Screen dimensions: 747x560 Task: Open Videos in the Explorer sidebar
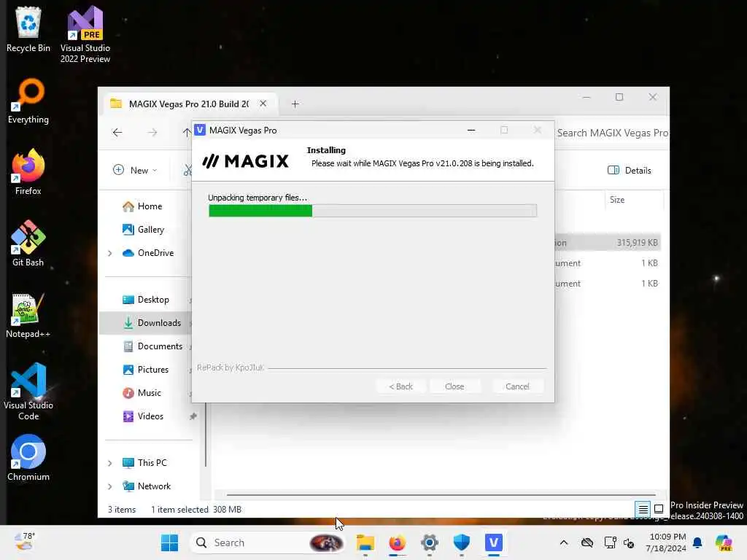tap(144, 416)
